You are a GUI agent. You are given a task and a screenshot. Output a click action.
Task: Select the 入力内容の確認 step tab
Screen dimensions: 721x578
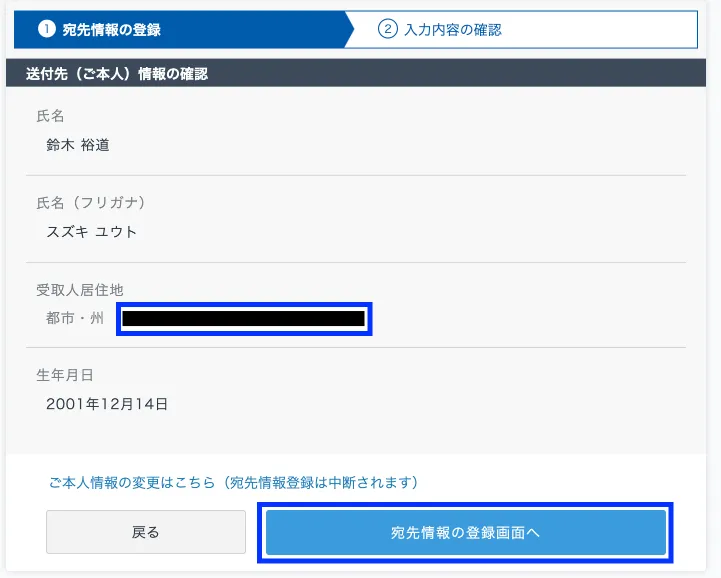(452, 30)
